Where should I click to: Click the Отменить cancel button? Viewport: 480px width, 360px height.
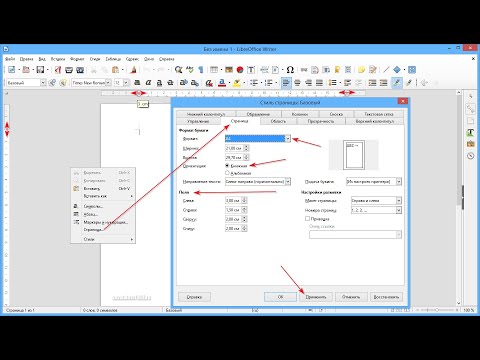(x=351, y=297)
